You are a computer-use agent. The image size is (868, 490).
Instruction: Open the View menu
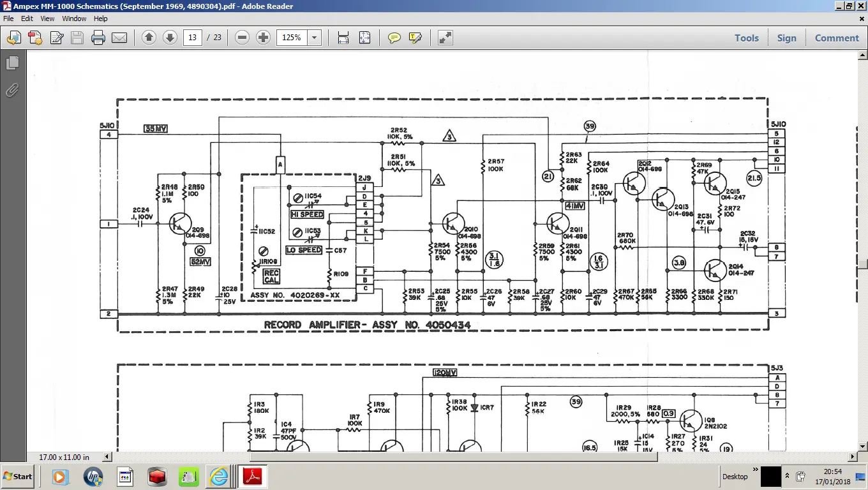click(48, 19)
